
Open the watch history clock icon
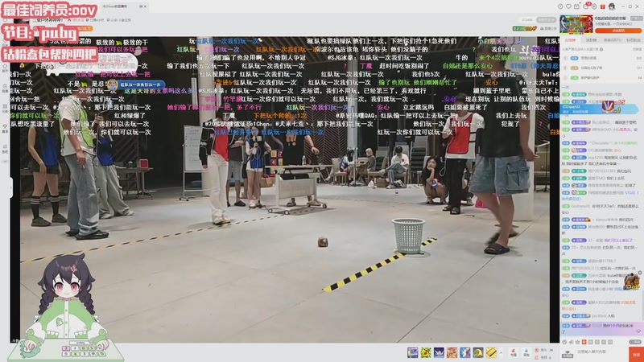point(560,6)
